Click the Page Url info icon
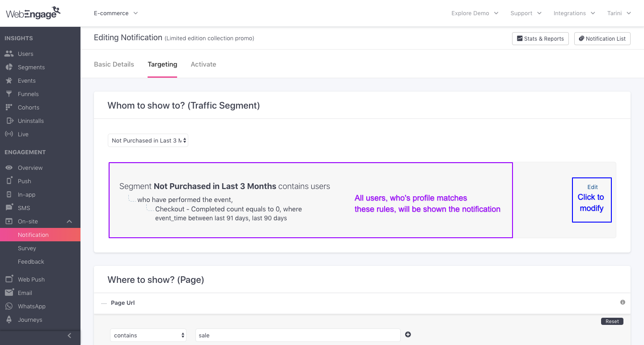 pos(623,303)
